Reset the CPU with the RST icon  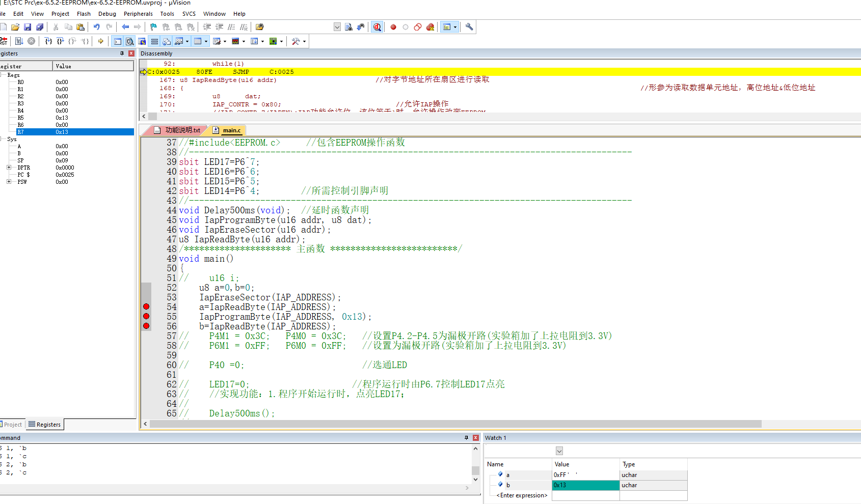click(x=4, y=41)
